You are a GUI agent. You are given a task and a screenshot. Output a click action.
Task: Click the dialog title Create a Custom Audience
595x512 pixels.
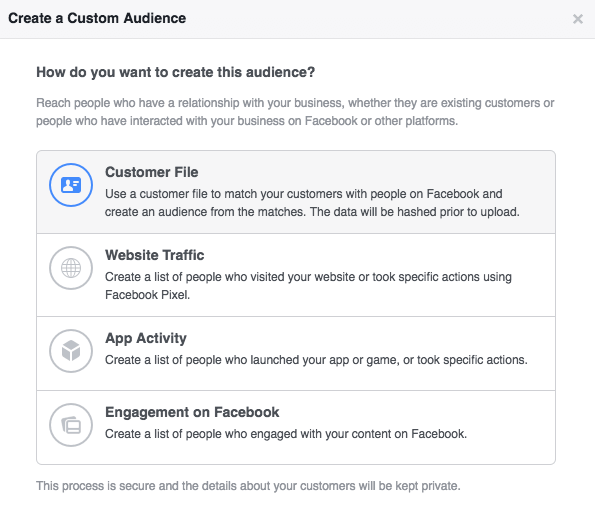[x=97, y=18]
